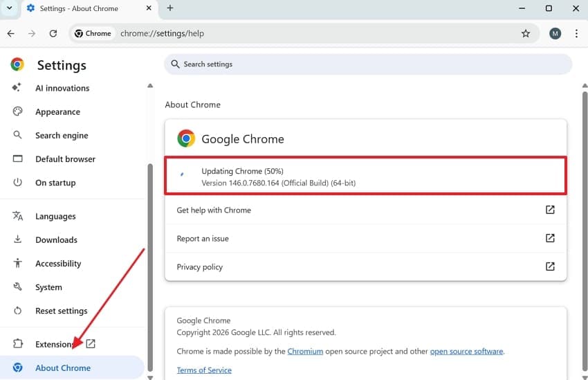This screenshot has width=588, height=380.
Task: Click external link icon for Report an issue
Action: (550, 238)
